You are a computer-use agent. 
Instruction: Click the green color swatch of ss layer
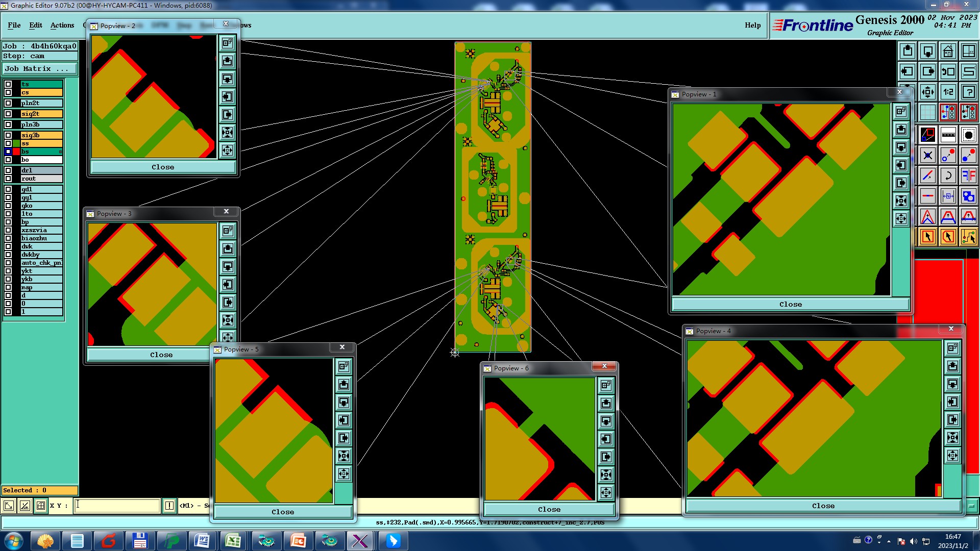click(x=16, y=143)
